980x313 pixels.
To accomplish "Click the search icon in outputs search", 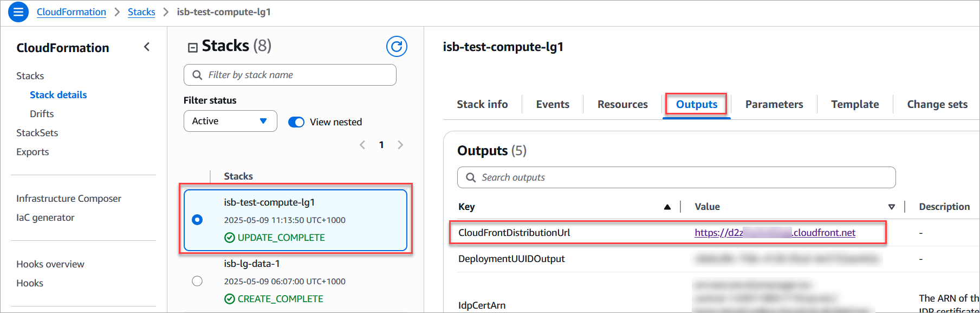I will (471, 177).
